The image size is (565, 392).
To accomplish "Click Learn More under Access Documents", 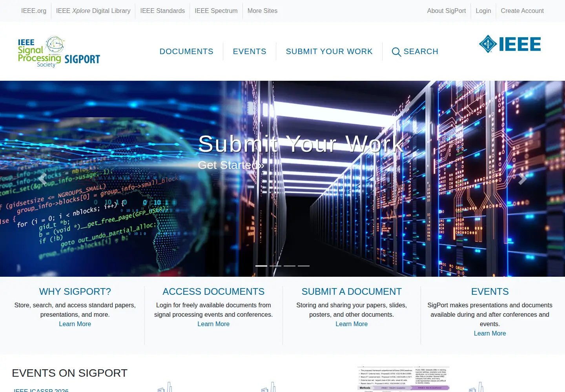I will click(x=213, y=324).
